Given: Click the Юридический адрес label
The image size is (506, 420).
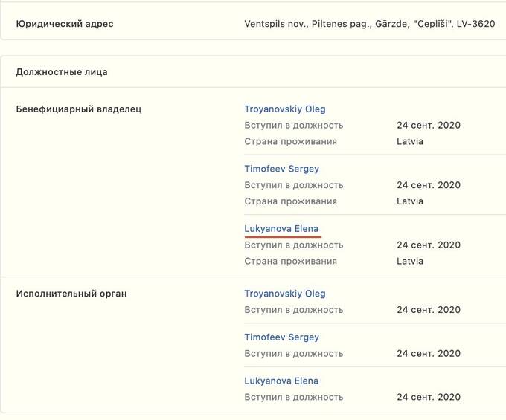Looking at the screenshot, I should click(x=65, y=24).
